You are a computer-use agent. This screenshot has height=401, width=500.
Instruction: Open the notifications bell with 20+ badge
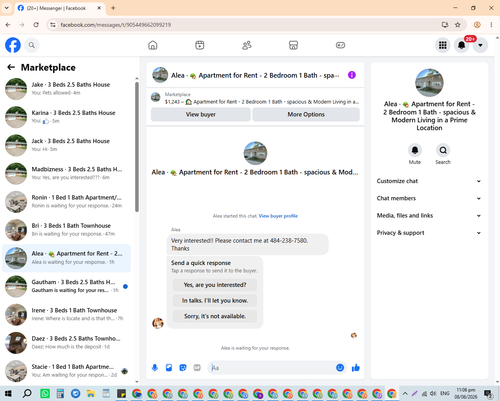point(462,45)
